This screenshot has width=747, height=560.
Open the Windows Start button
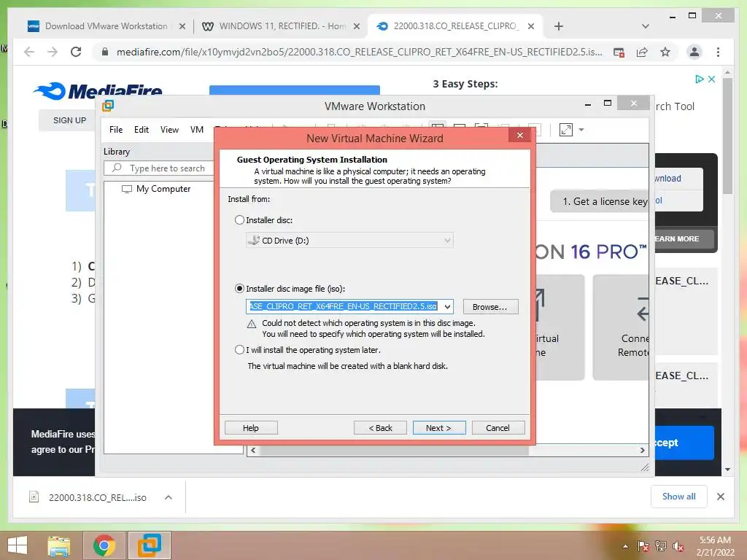coord(18,545)
